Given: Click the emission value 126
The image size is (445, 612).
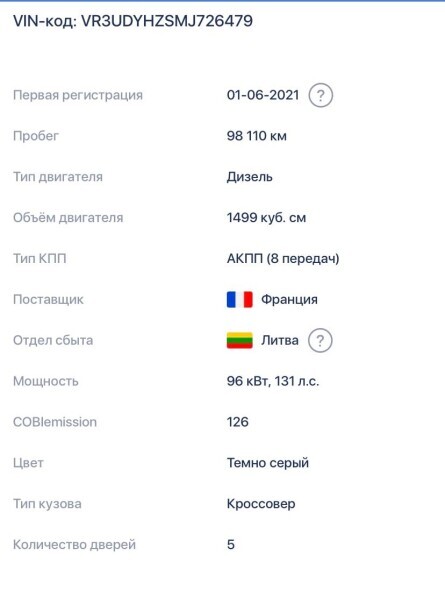Looking at the screenshot, I should 237,422.
